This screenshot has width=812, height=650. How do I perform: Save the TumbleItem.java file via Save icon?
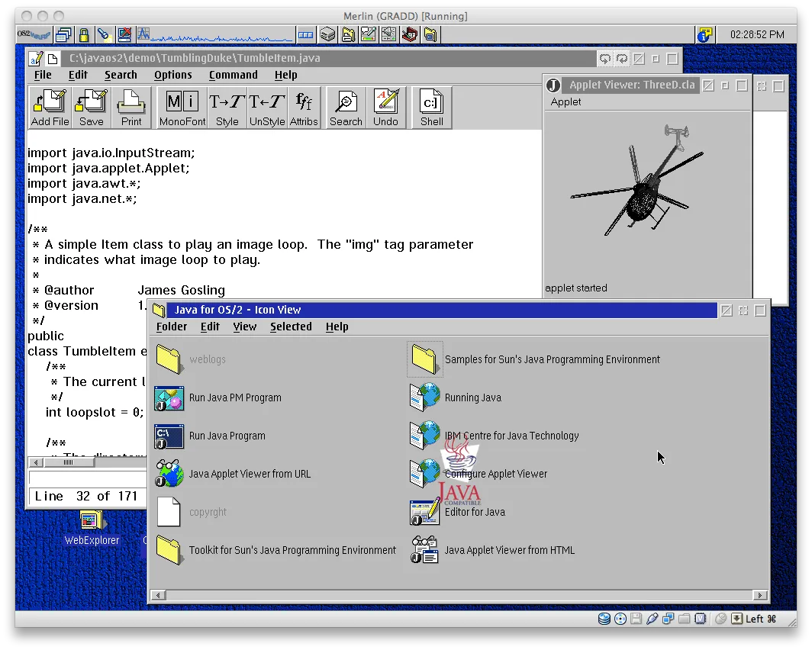click(91, 108)
